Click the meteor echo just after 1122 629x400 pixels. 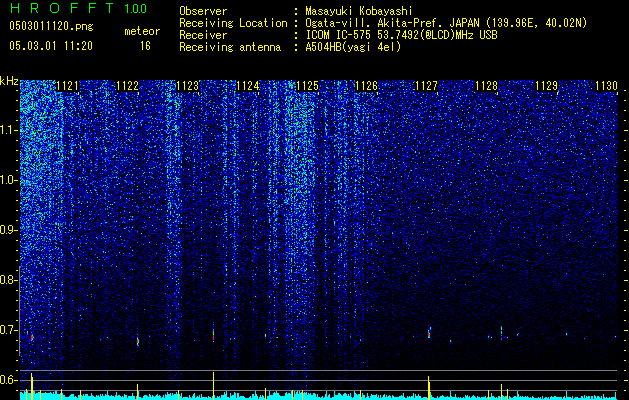138,341
